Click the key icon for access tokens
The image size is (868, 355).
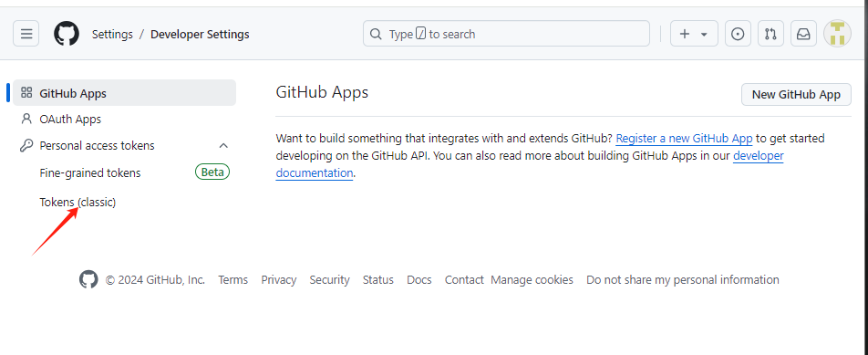[x=26, y=146]
